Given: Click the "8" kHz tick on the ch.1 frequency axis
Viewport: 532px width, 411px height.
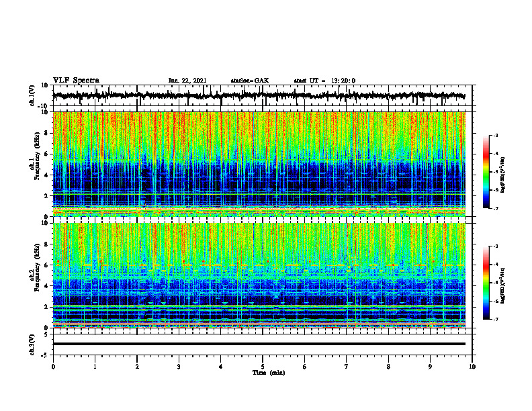Looking at the screenshot, I should (47, 133).
